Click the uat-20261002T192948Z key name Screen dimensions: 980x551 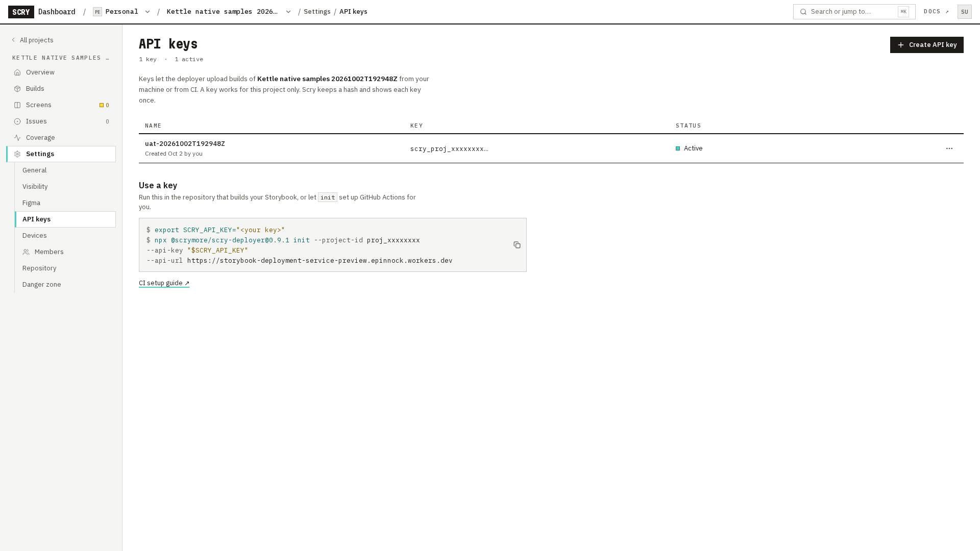click(x=185, y=144)
